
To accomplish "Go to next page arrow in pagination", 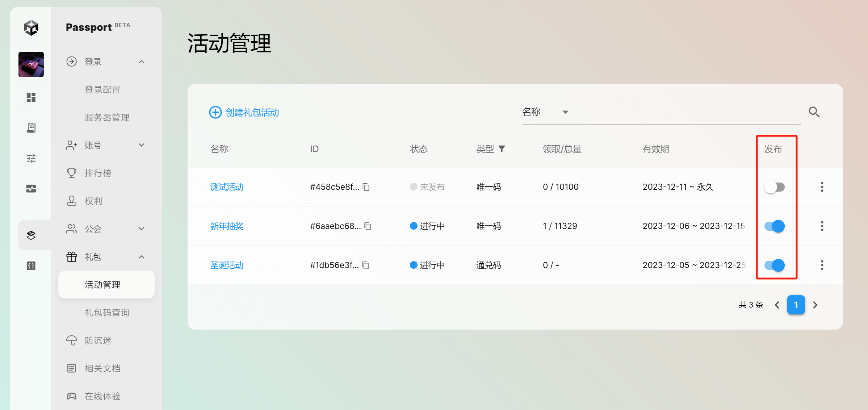I will point(815,305).
